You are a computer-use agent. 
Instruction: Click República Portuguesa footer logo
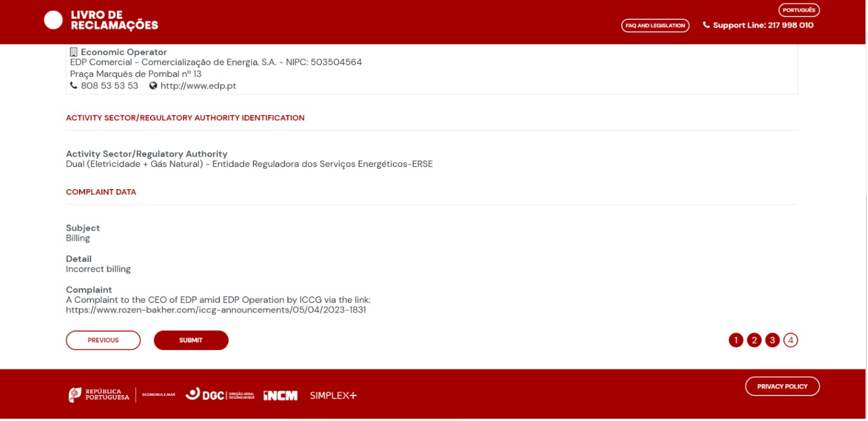click(99, 395)
